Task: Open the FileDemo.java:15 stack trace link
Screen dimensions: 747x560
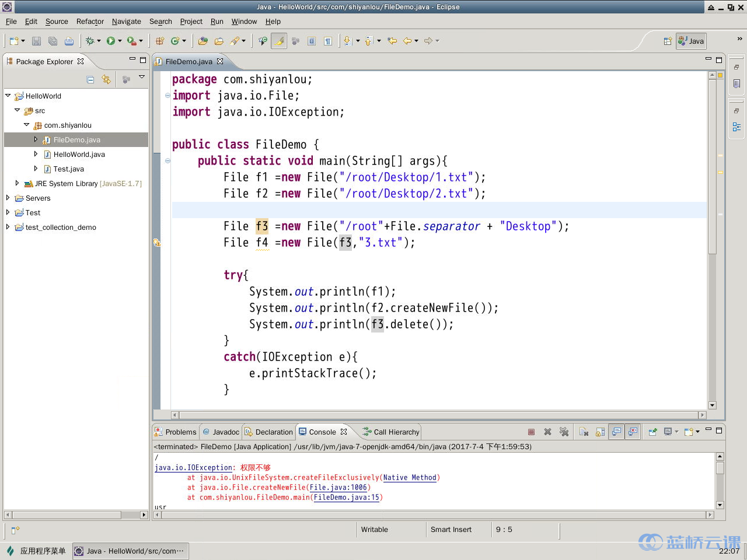Action: [x=346, y=498]
